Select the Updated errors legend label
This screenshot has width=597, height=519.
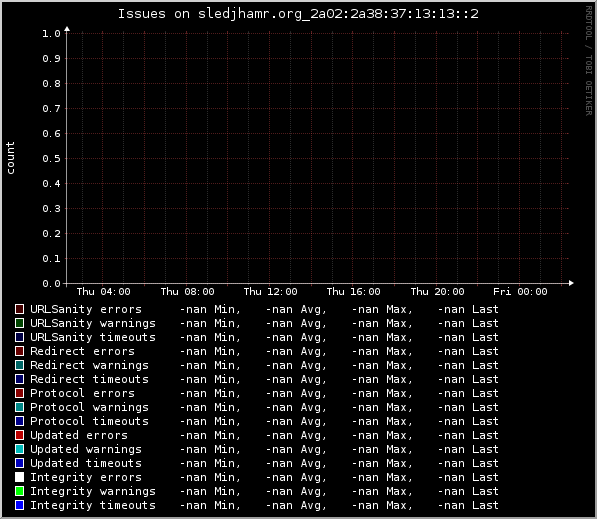point(79,435)
